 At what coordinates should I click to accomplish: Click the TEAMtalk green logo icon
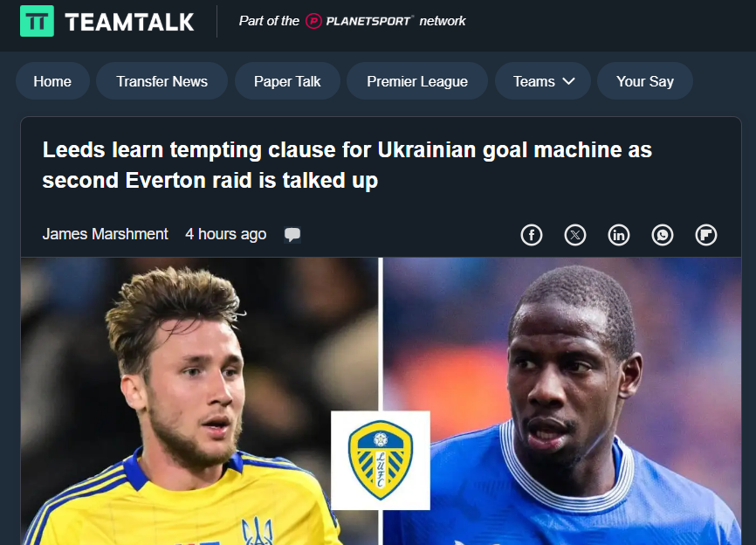[x=37, y=21]
